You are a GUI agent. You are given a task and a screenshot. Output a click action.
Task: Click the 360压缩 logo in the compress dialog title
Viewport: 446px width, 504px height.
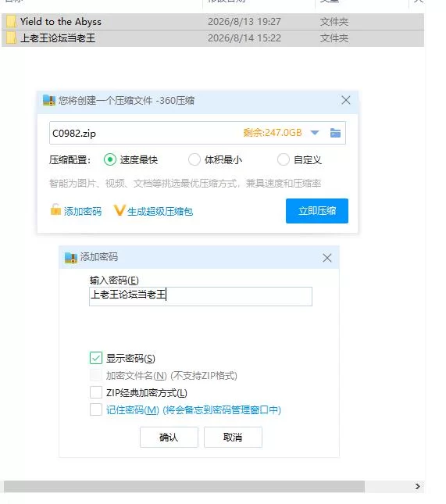pos(49,100)
